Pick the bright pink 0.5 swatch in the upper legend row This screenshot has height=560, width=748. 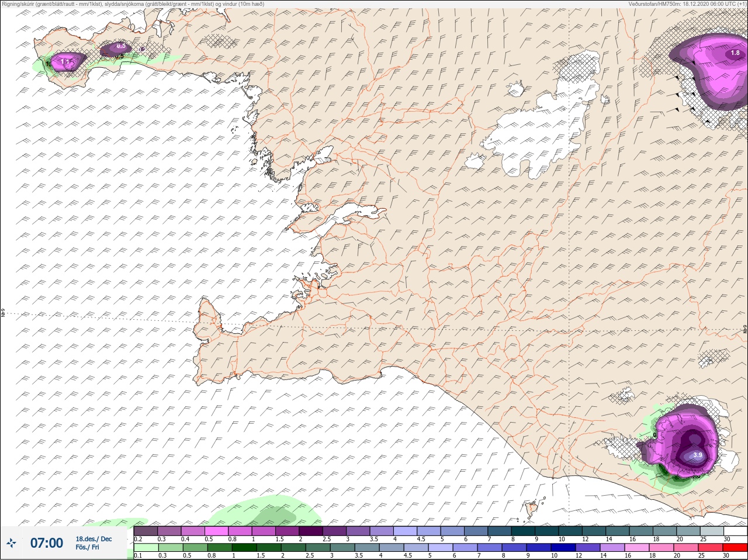tap(216, 531)
